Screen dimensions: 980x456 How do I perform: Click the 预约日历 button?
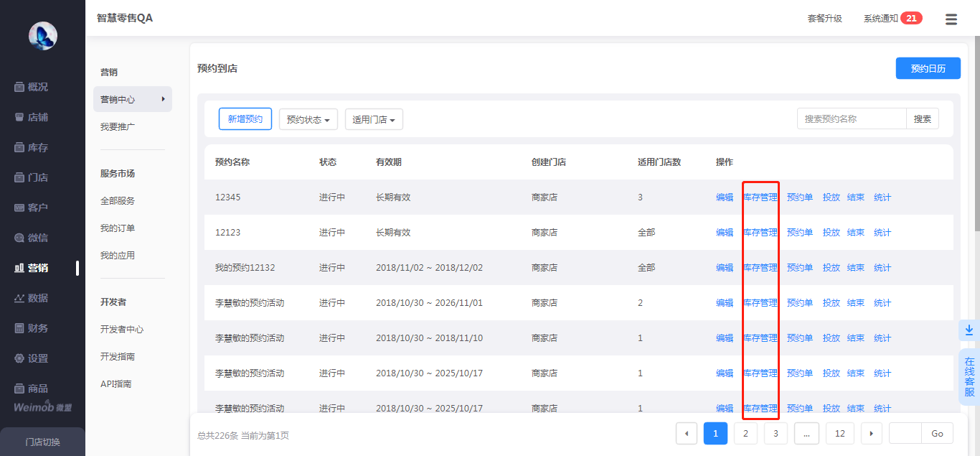coord(928,68)
